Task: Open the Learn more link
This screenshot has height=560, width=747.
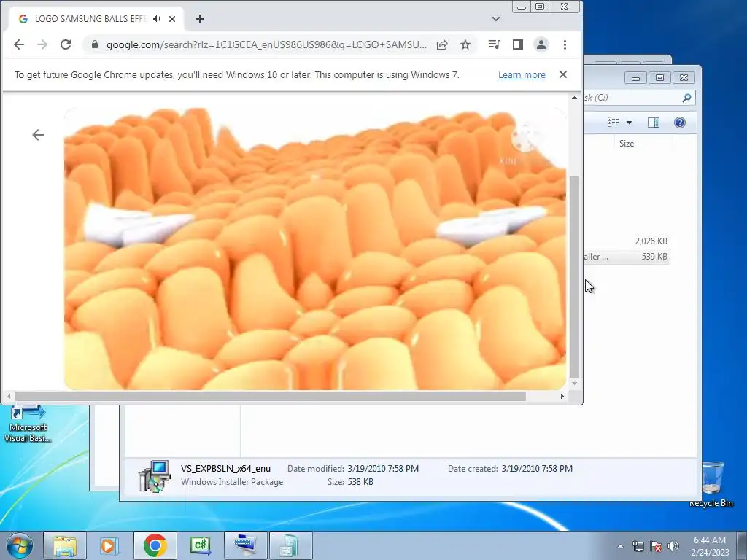Action: point(522,75)
